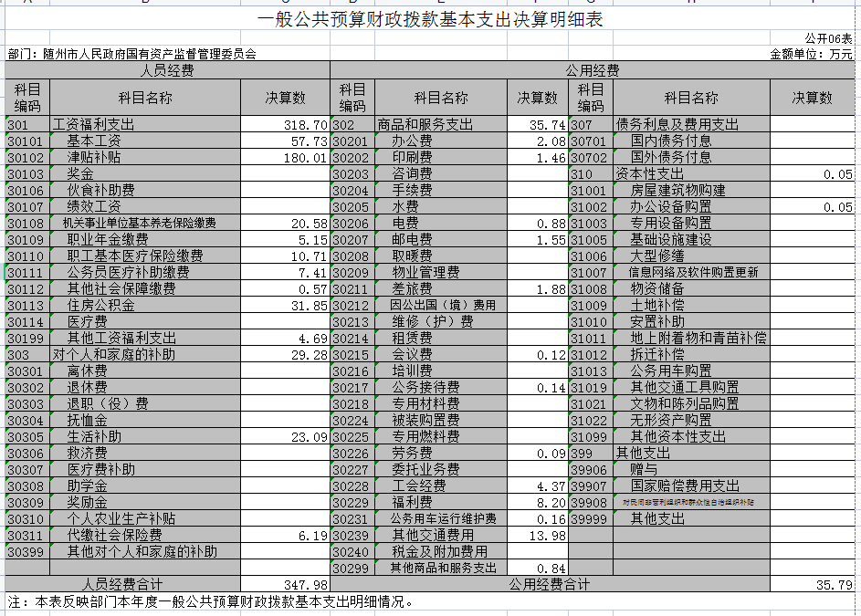861x616 pixels.
Task: Select the total value 35.79
Action: pyautogui.click(x=812, y=584)
